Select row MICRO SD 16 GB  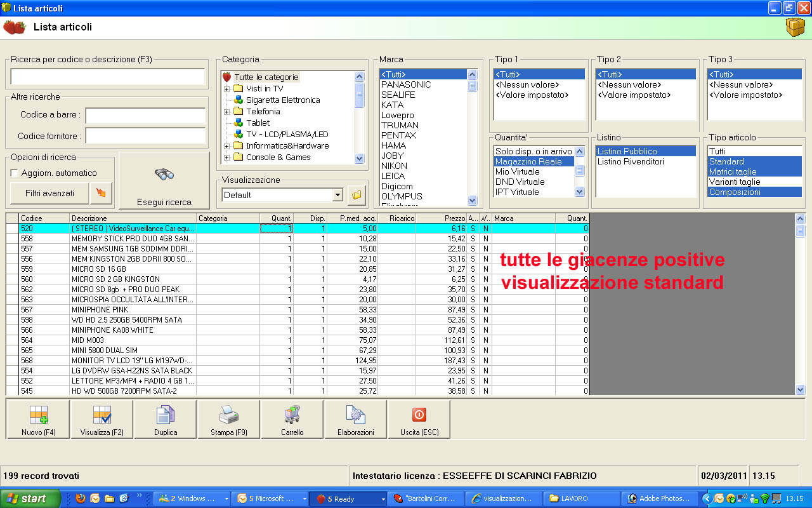pyautogui.click(x=298, y=269)
